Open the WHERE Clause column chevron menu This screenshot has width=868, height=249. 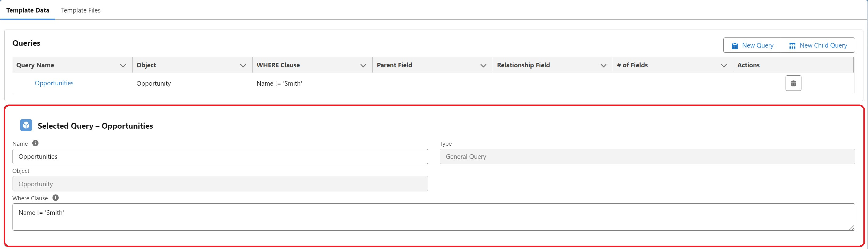pyautogui.click(x=363, y=66)
